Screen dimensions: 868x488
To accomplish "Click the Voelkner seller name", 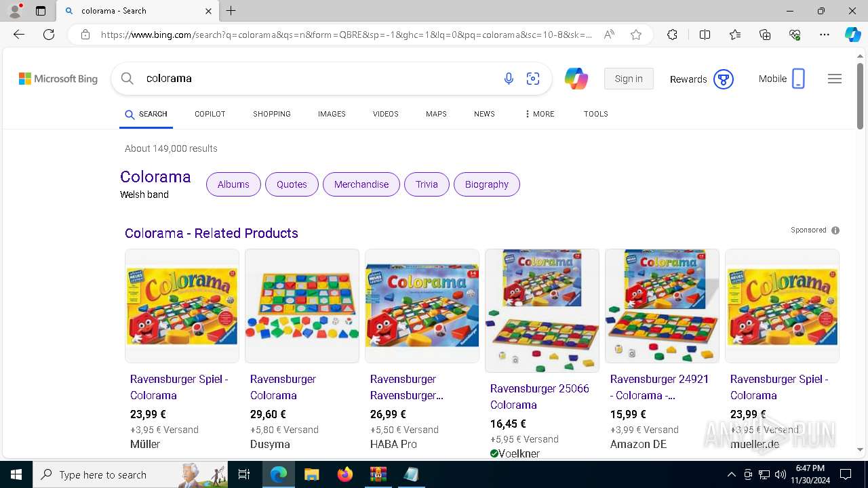I will pos(519,453).
